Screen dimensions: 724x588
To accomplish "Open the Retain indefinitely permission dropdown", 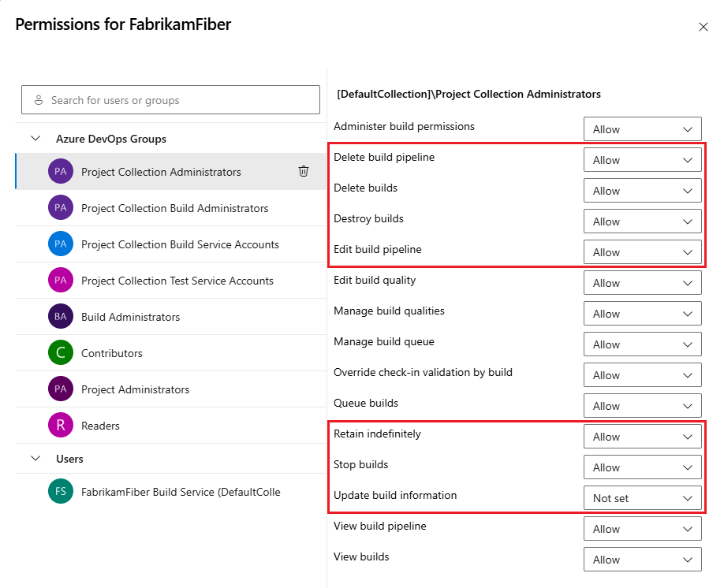I will 642,436.
